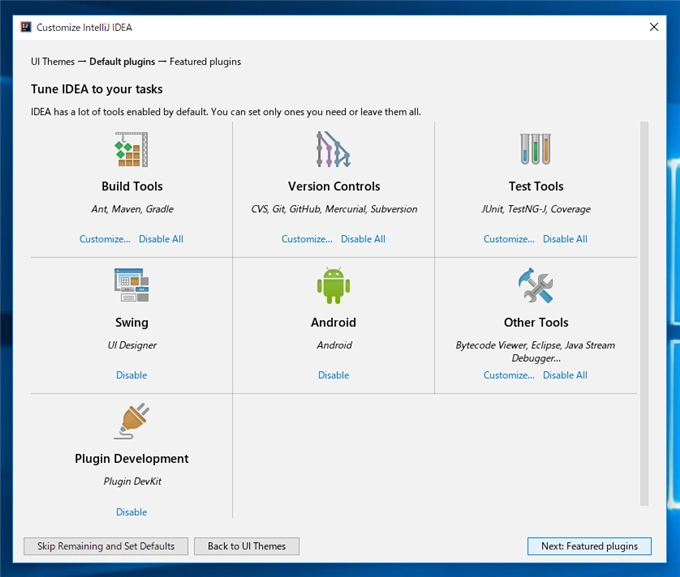Click the Test Tools heading

tap(536, 186)
